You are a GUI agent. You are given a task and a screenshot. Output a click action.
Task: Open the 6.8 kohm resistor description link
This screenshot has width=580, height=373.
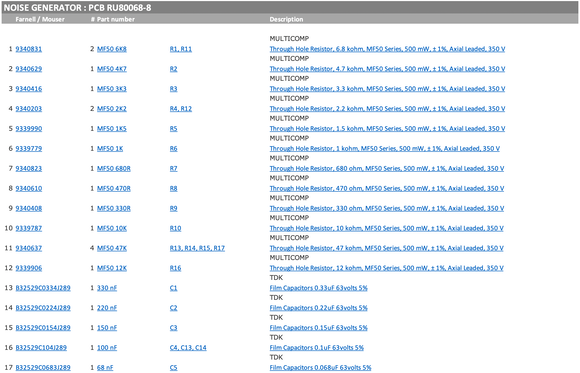pyautogui.click(x=387, y=49)
